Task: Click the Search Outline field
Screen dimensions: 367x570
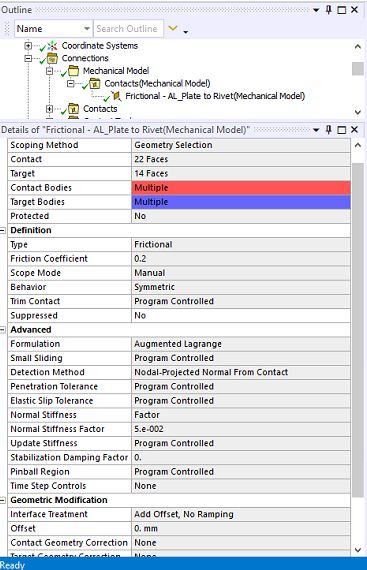Action: [x=127, y=29]
